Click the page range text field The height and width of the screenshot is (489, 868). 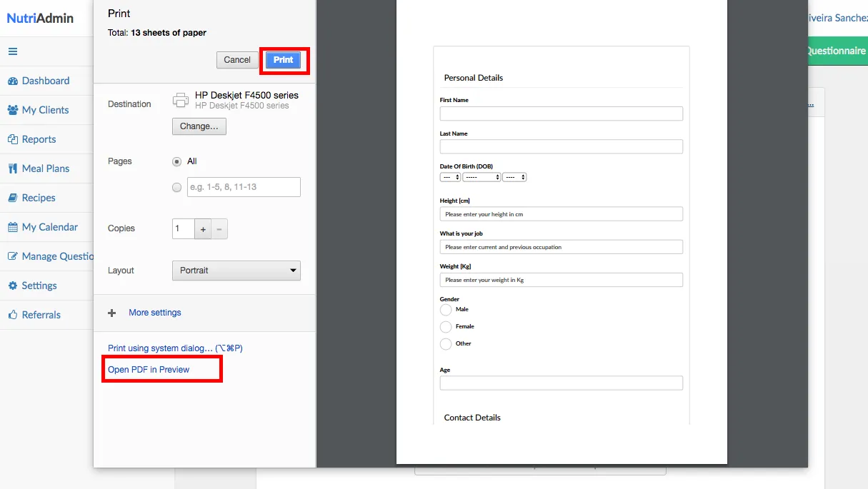[x=243, y=187]
